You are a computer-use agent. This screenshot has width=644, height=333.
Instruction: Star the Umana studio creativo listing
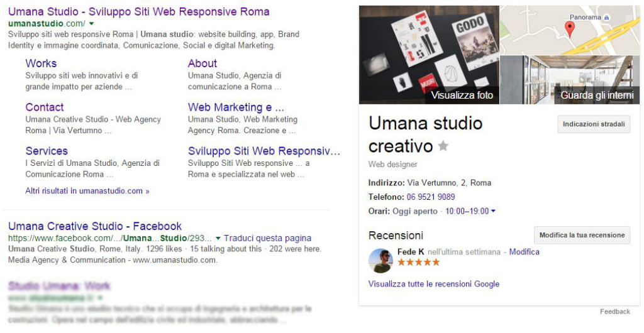pos(443,146)
